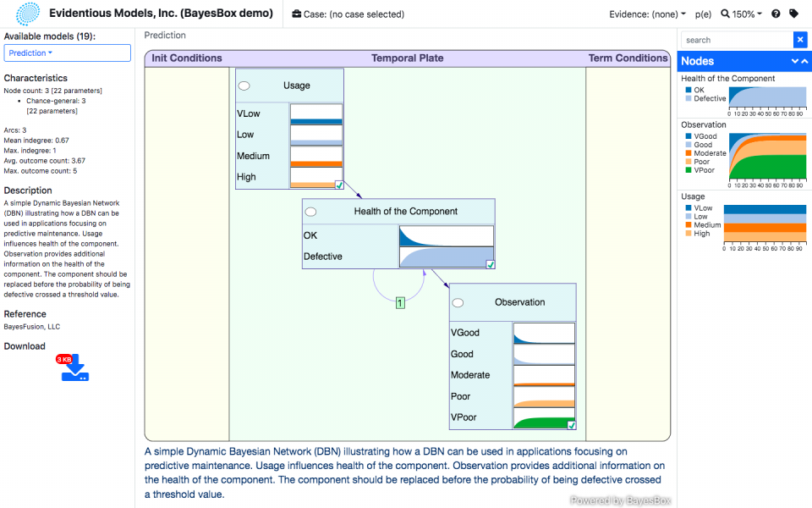Toggle the Usage node checkmark

pyautogui.click(x=339, y=185)
